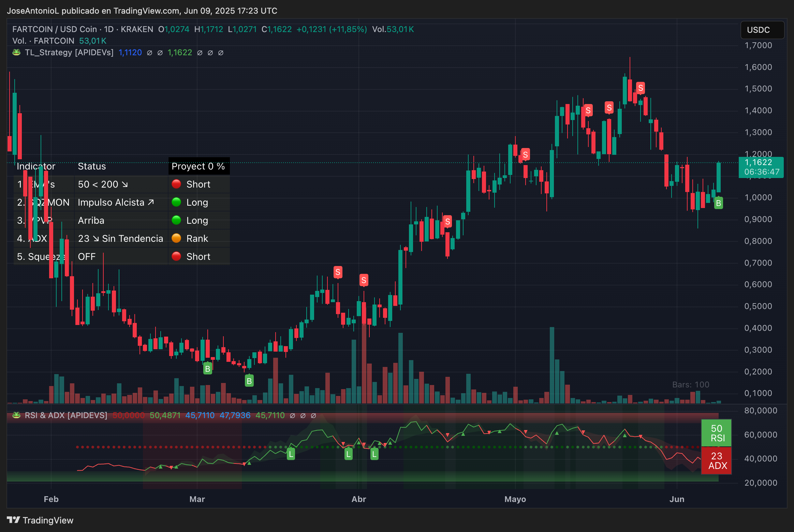Click the Vol.53,01K value in header
Image resolution: width=794 pixels, height=532 pixels.
(393, 29)
